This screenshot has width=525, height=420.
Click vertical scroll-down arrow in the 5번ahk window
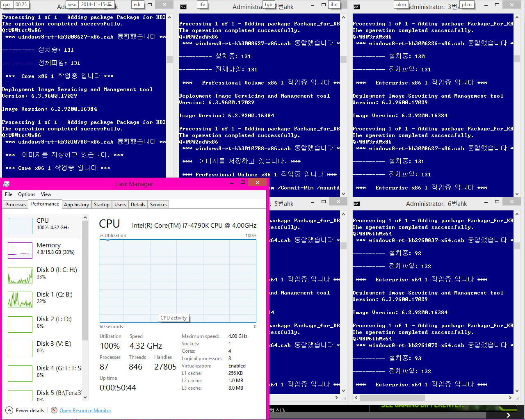click(x=343, y=391)
